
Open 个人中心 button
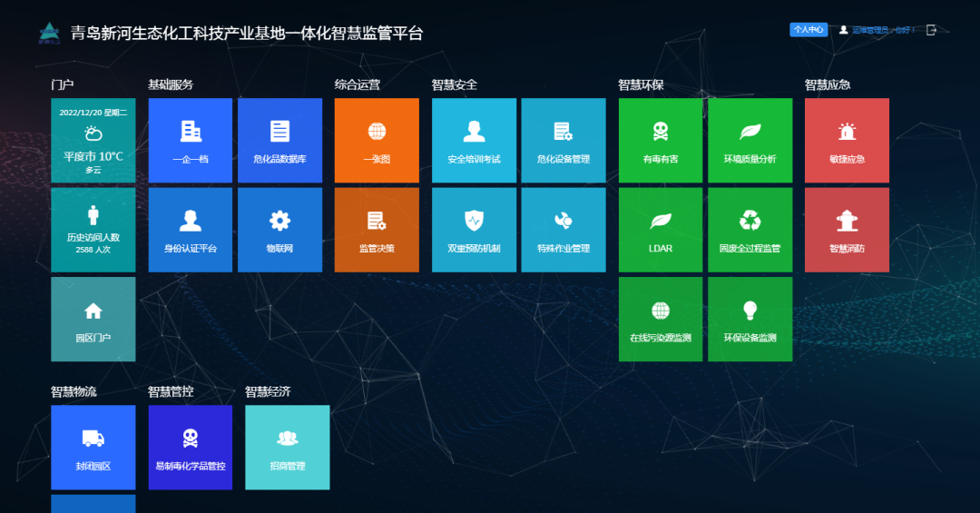pyautogui.click(x=808, y=30)
